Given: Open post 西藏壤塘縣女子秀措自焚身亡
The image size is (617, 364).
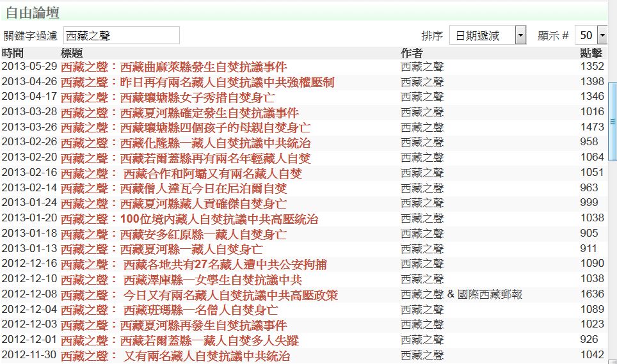Looking at the screenshot, I should click(x=168, y=97).
